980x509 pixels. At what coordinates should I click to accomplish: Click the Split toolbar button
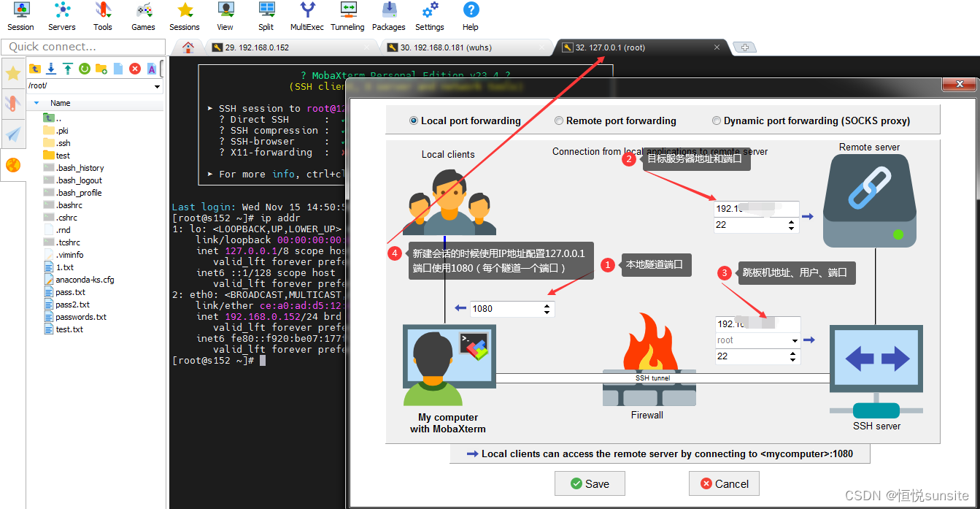266,17
